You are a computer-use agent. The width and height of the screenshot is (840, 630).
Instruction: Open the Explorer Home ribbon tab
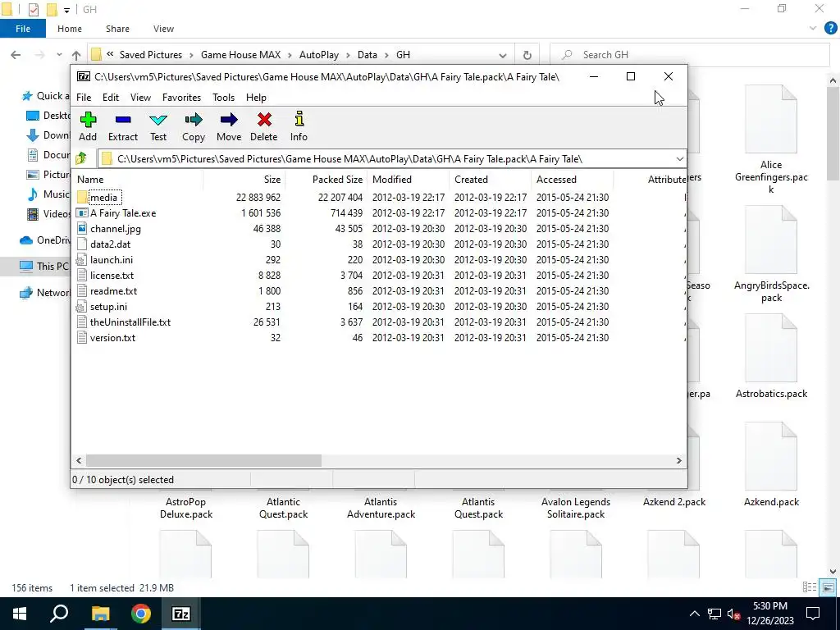point(70,29)
